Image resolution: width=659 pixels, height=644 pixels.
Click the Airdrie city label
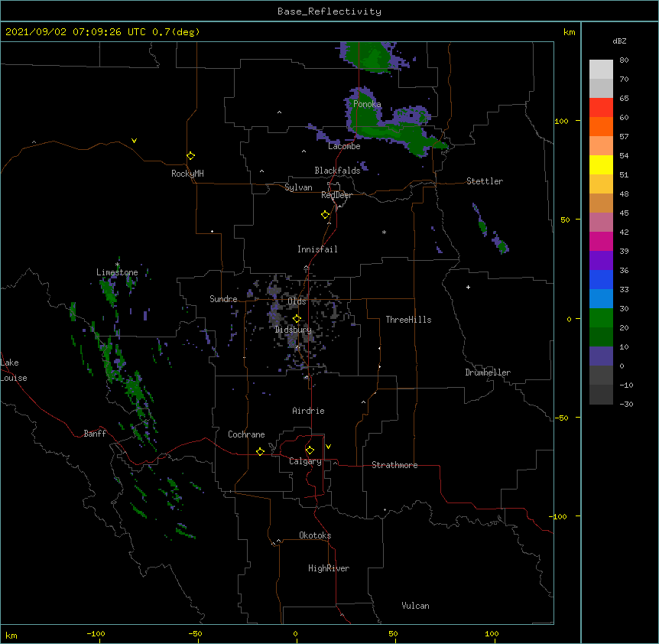click(308, 411)
